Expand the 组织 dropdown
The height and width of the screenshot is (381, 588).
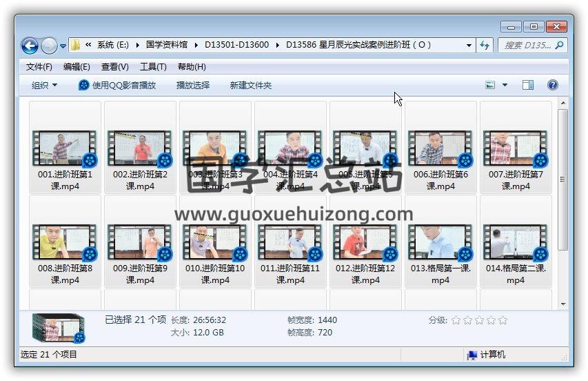click(44, 85)
